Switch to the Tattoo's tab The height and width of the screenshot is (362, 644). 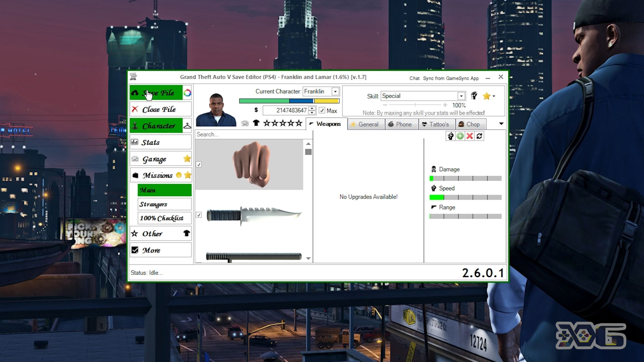click(x=437, y=124)
